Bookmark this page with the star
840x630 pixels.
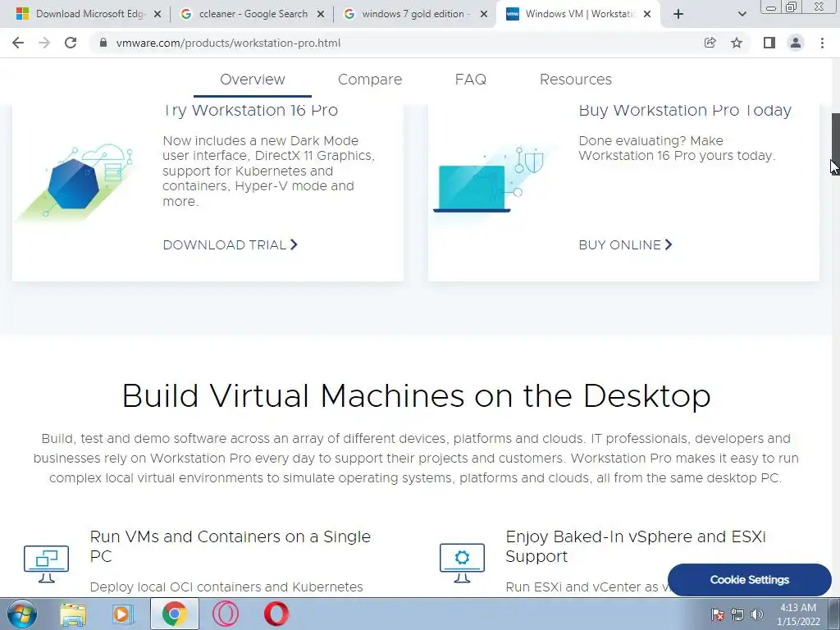737,43
